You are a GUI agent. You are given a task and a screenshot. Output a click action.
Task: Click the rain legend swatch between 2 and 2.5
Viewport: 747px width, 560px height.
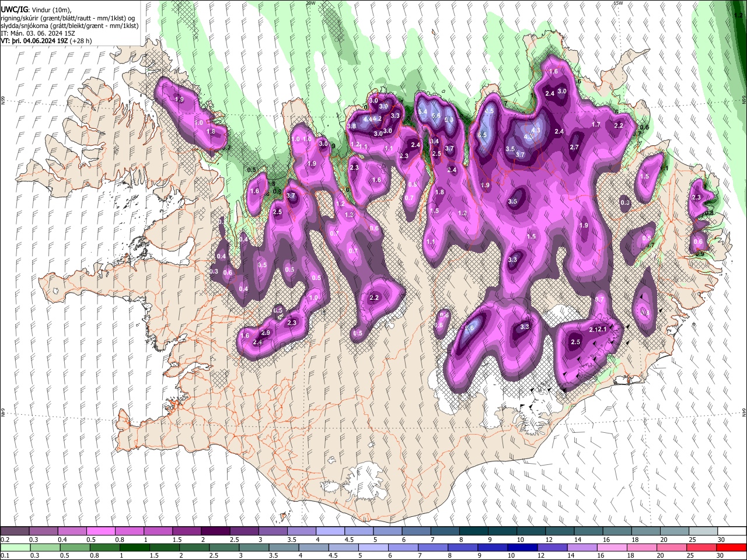[x=194, y=547]
